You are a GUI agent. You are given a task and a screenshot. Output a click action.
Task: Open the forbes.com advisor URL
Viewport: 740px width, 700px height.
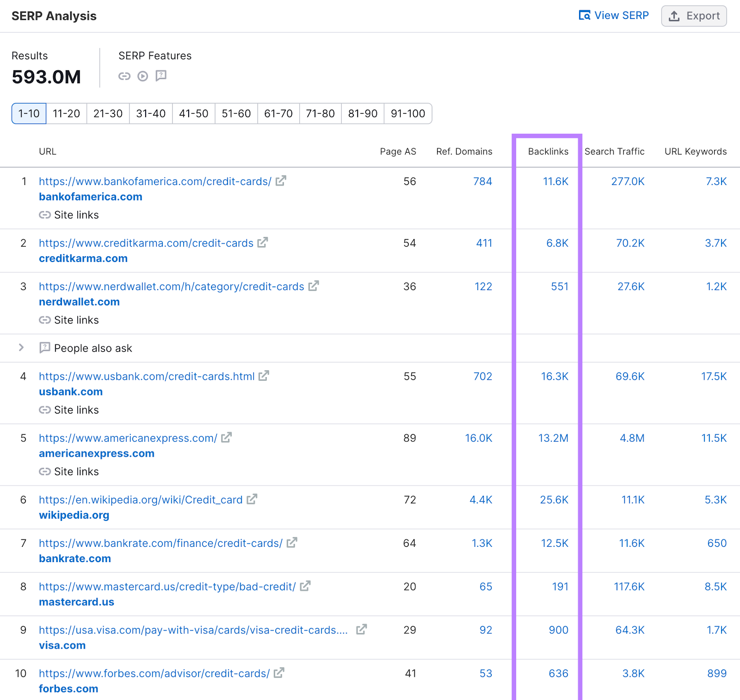[x=154, y=674]
